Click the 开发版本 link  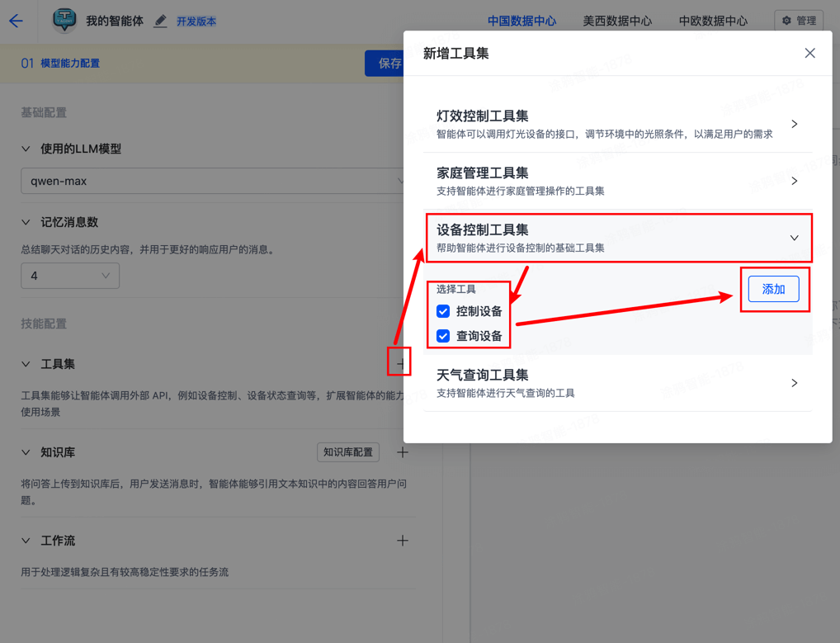coord(196,21)
